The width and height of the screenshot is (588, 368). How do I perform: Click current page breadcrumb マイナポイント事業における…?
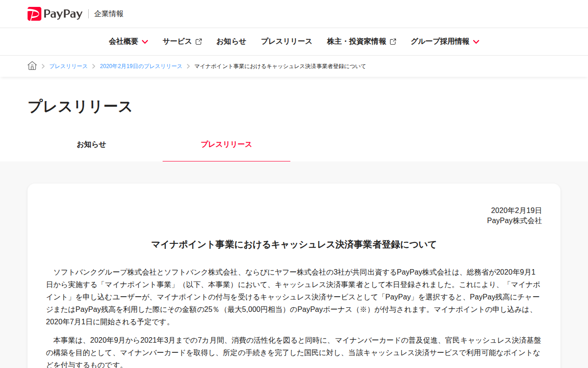click(280, 66)
